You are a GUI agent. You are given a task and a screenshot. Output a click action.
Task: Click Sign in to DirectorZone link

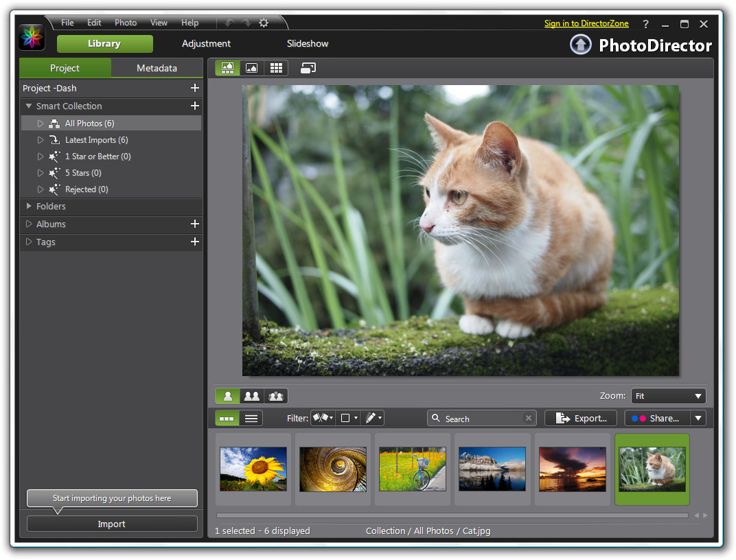(x=586, y=23)
